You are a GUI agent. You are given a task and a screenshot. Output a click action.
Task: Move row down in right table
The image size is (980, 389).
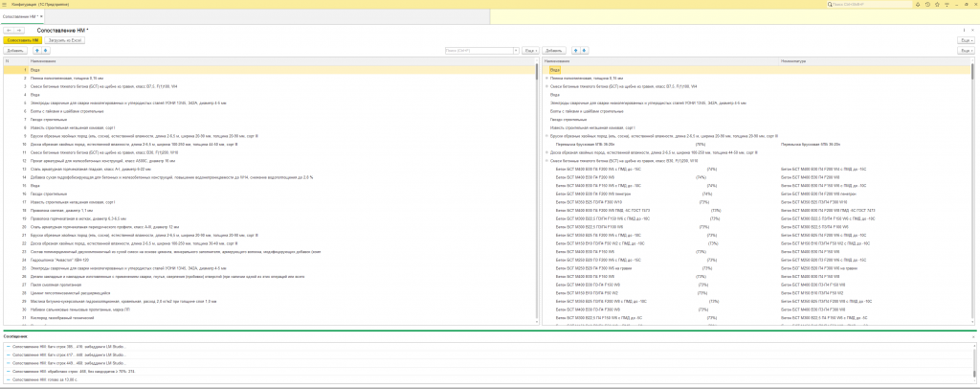click(x=584, y=50)
